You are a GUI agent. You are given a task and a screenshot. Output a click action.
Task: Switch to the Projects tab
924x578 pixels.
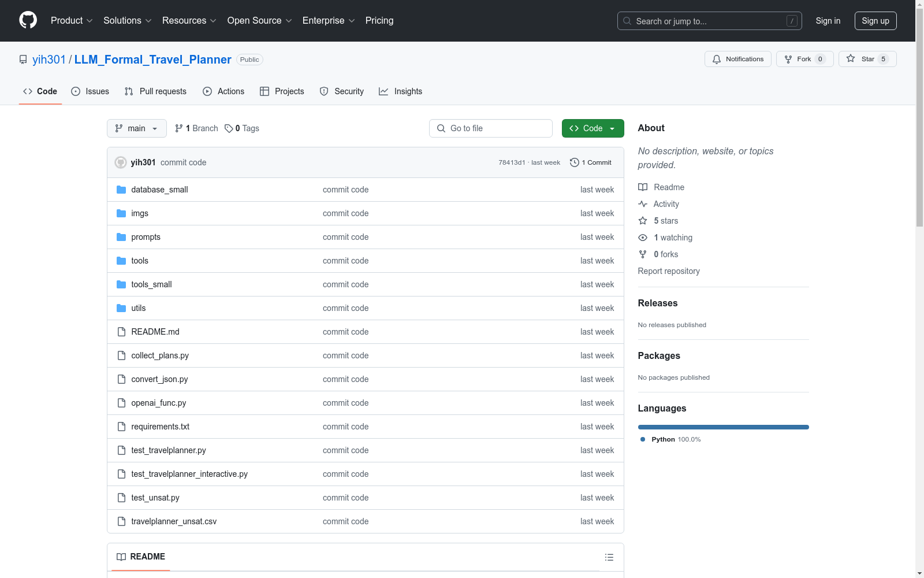282,91
